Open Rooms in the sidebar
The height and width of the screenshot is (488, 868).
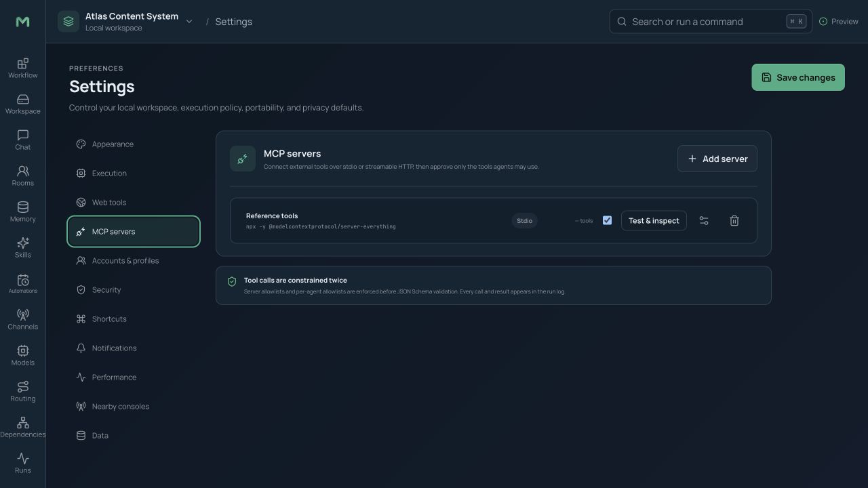22,176
